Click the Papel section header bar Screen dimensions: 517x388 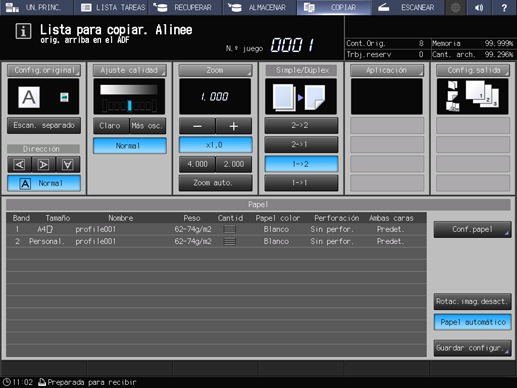(258, 204)
